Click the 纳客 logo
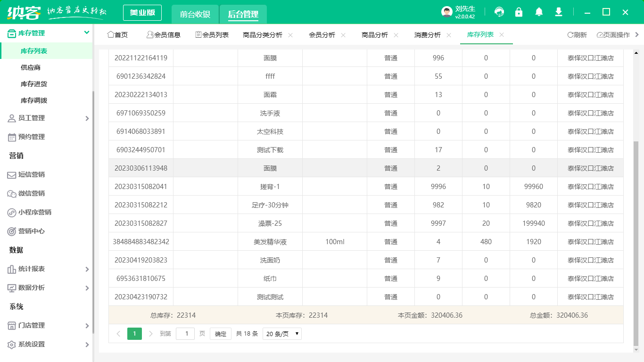 point(24,12)
